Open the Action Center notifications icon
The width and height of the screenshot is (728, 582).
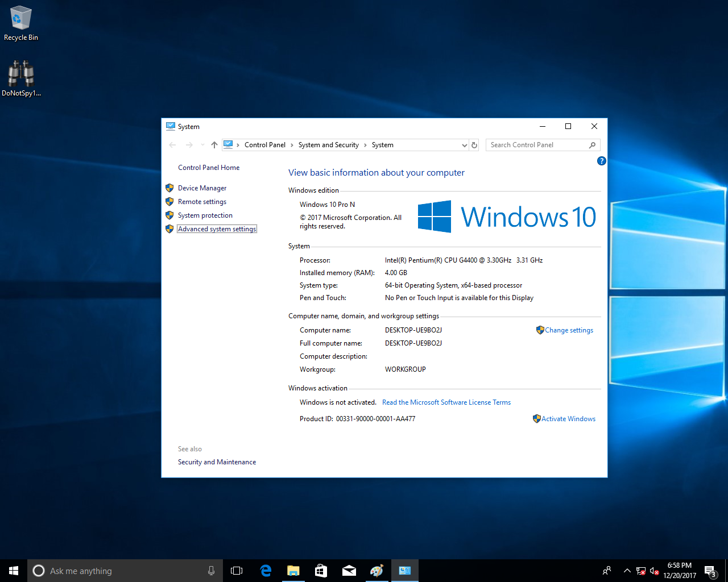[710, 571]
